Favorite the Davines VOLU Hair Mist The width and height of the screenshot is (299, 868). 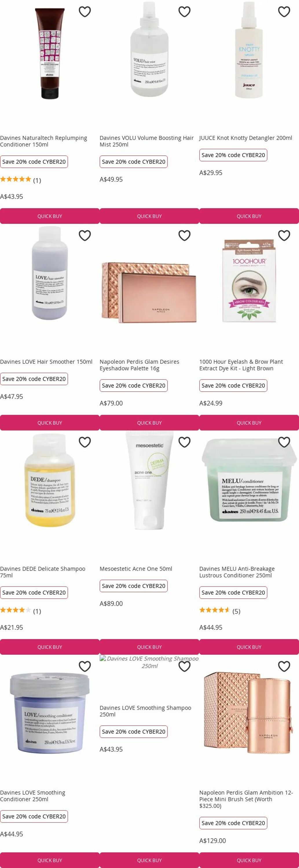(x=184, y=12)
